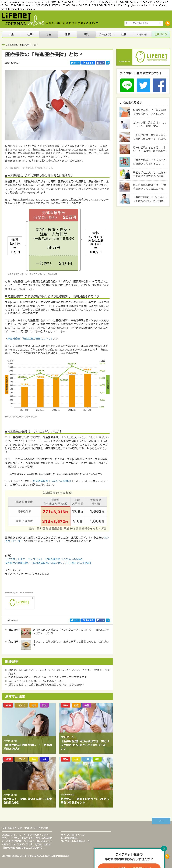Viewport: 172px width, 868px height.
Task: Select the お金 navigation tab
Action: tap(49, 34)
